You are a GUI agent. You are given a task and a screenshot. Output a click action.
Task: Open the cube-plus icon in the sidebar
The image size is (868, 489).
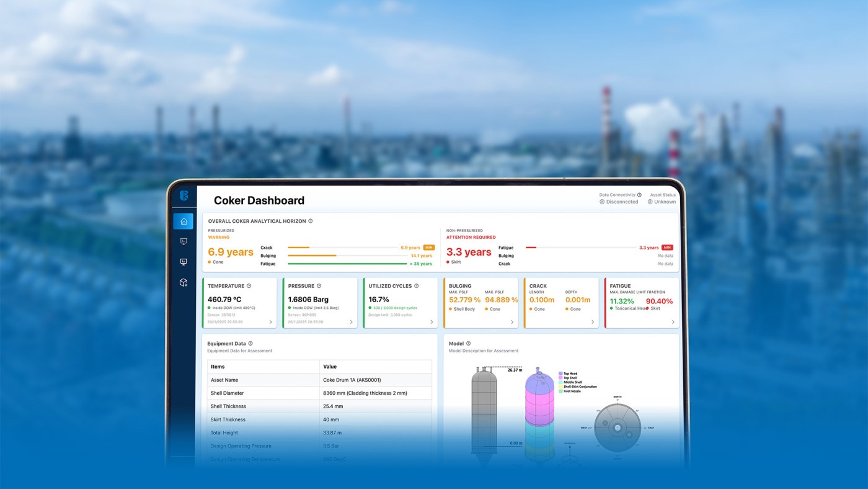point(184,282)
